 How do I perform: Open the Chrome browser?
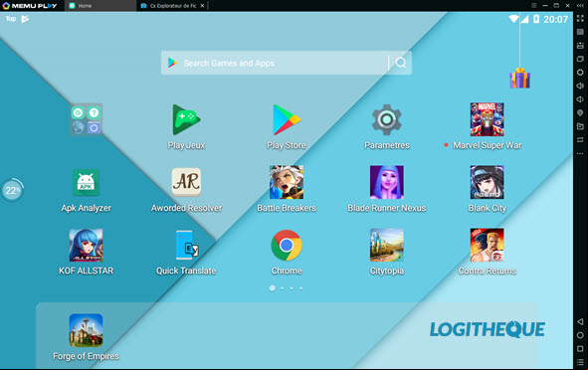click(287, 245)
